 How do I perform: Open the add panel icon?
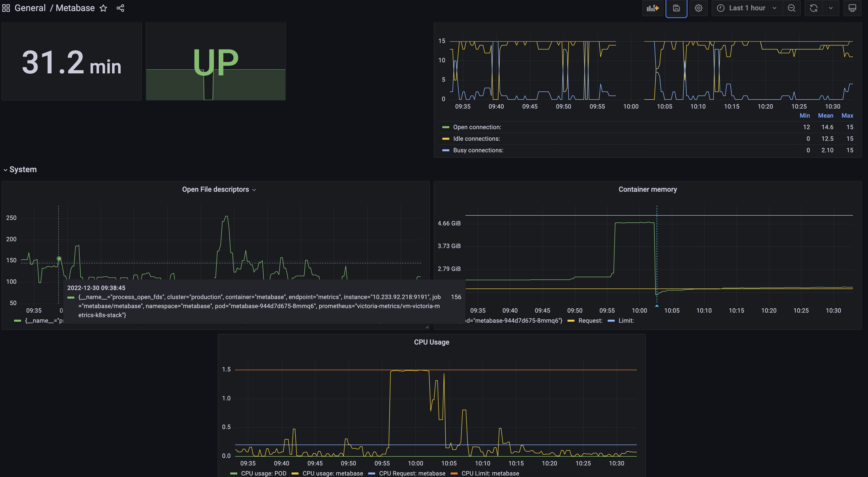point(653,8)
